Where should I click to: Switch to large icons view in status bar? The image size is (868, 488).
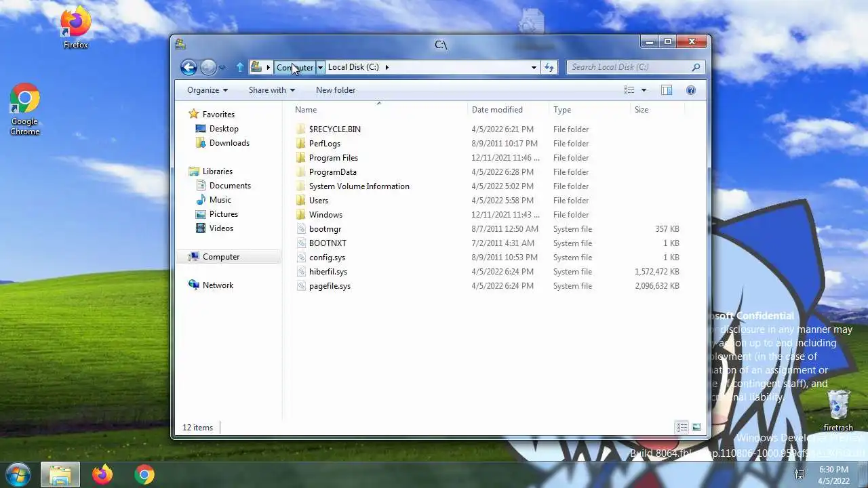(x=696, y=427)
